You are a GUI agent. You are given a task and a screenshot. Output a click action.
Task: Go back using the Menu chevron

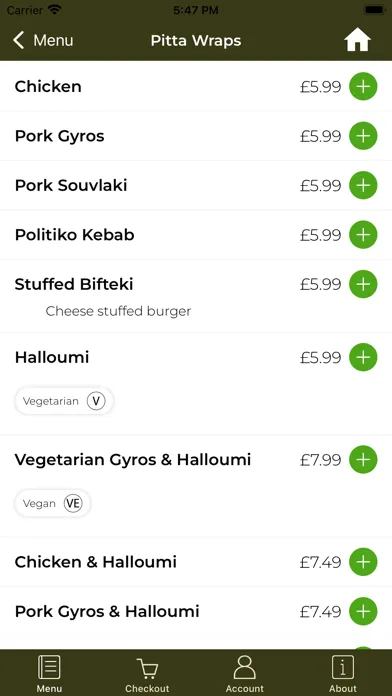click(x=43, y=40)
